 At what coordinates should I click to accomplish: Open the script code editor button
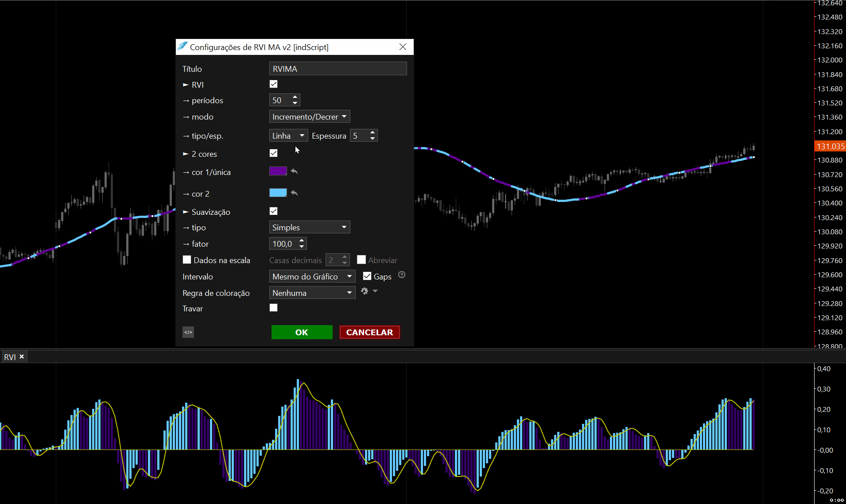(x=188, y=332)
